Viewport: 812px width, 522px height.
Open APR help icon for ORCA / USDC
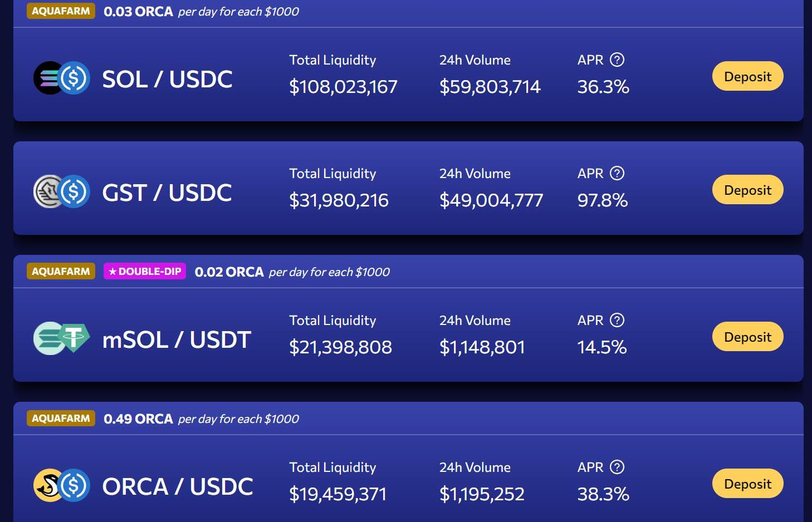[x=617, y=467]
